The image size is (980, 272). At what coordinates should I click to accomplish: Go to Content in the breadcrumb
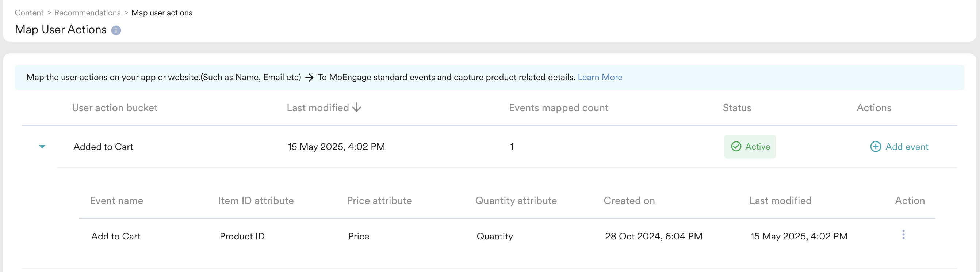pos(29,12)
